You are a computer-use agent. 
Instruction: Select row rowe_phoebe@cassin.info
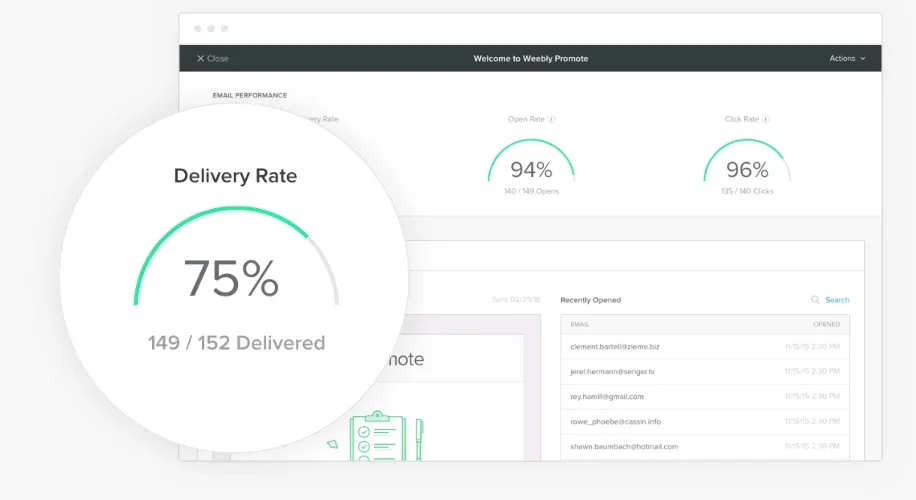[x=705, y=422]
